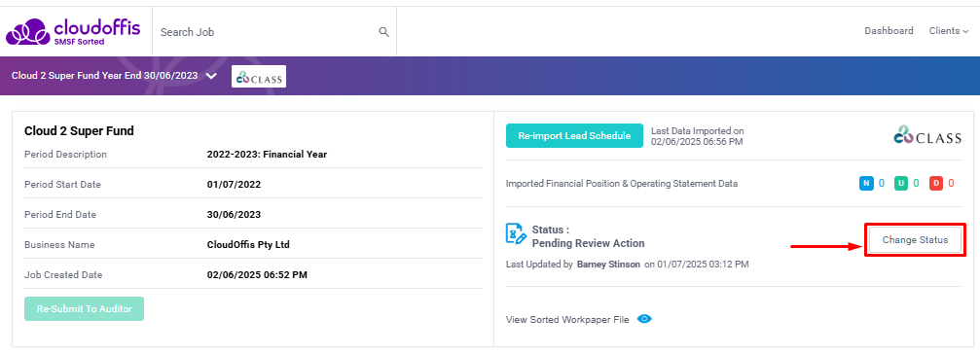Click the green U badge

point(901,184)
